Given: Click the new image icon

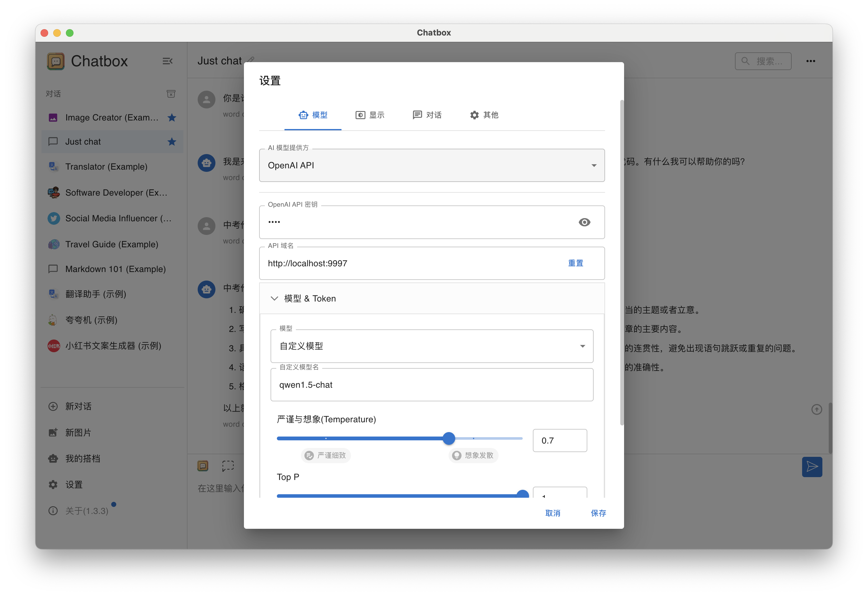Looking at the screenshot, I should tap(53, 432).
